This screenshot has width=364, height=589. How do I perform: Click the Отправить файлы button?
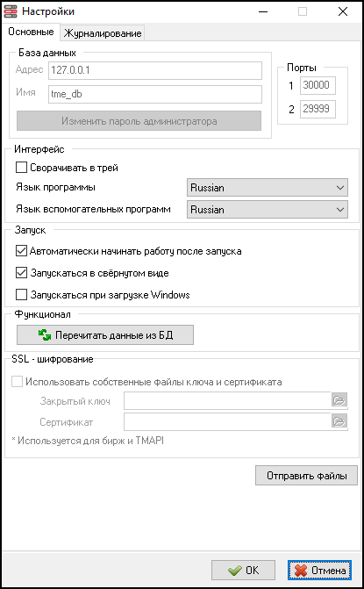(x=306, y=476)
